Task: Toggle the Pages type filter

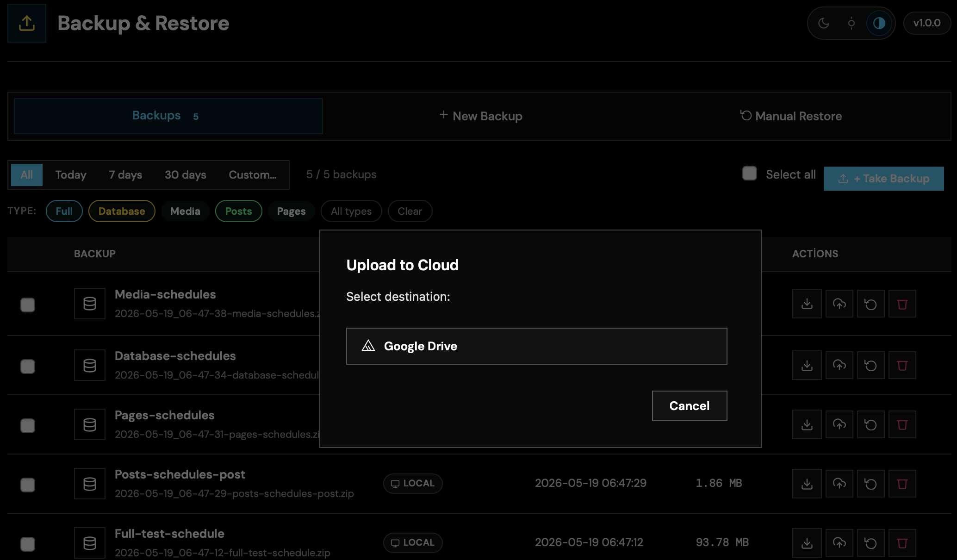Action: (x=292, y=211)
